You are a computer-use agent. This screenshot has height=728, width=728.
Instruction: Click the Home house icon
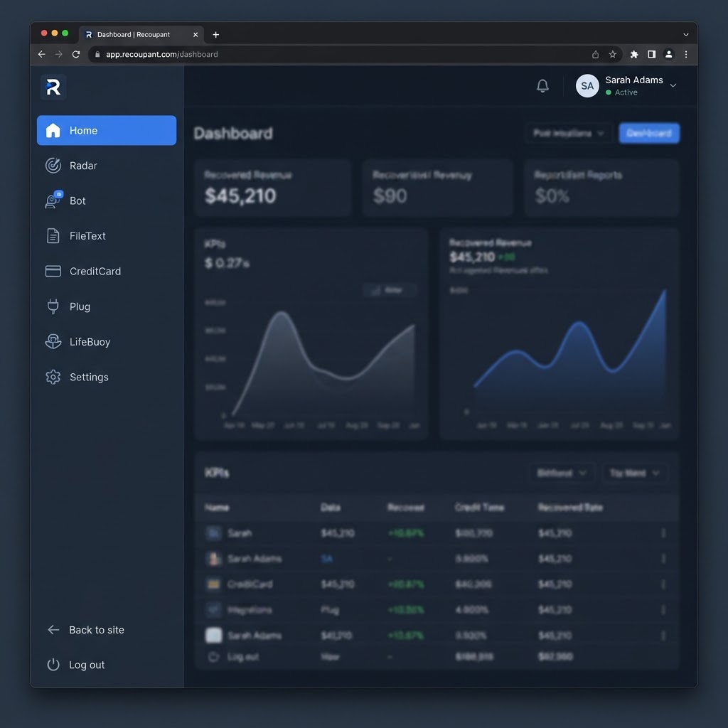click(53, 131)
